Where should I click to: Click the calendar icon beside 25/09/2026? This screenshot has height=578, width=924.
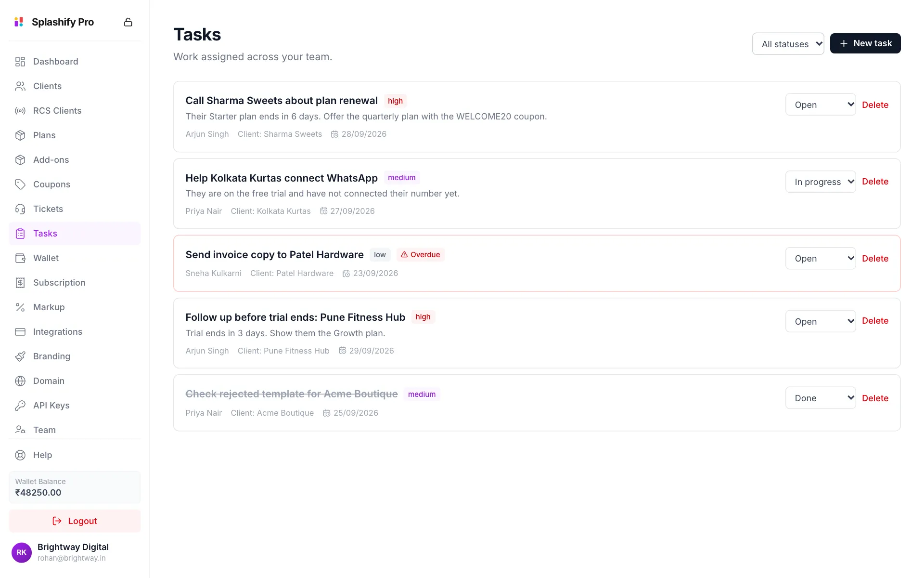click(x=327, y=413)
